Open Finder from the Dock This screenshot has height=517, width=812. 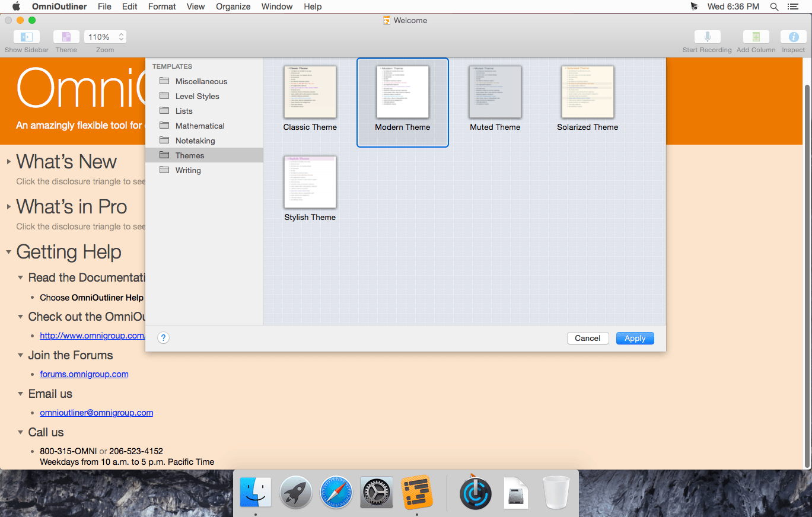pos(256,493)
